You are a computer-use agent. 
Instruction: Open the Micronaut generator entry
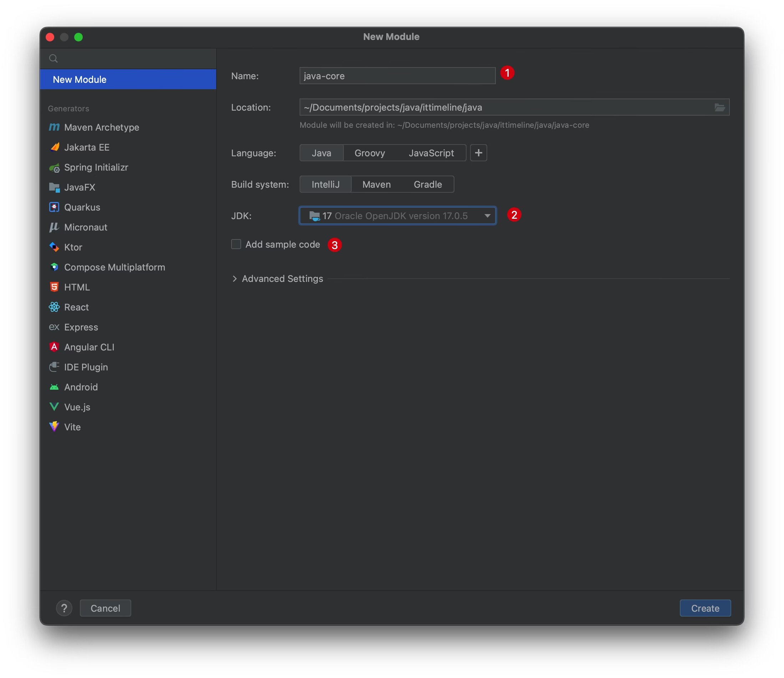point(128,227)
